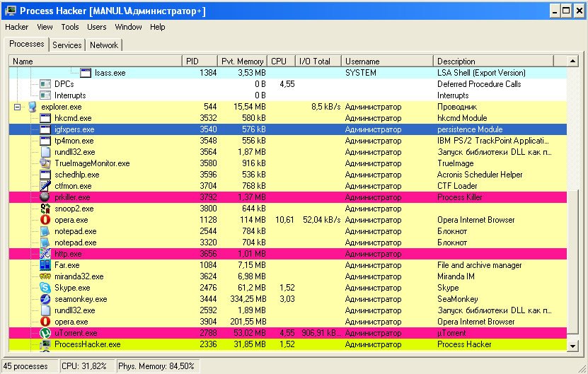The height and width of the screenshot is (374, 588).
Task: Click the lsass.exe process icon
Action: 86,73
